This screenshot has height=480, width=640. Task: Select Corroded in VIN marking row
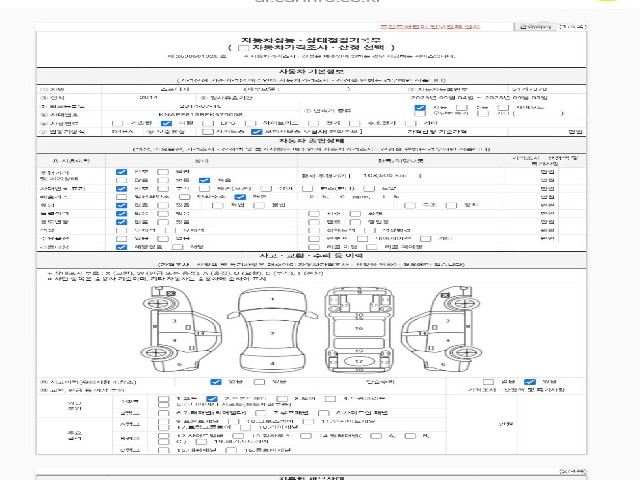[163, 189]
